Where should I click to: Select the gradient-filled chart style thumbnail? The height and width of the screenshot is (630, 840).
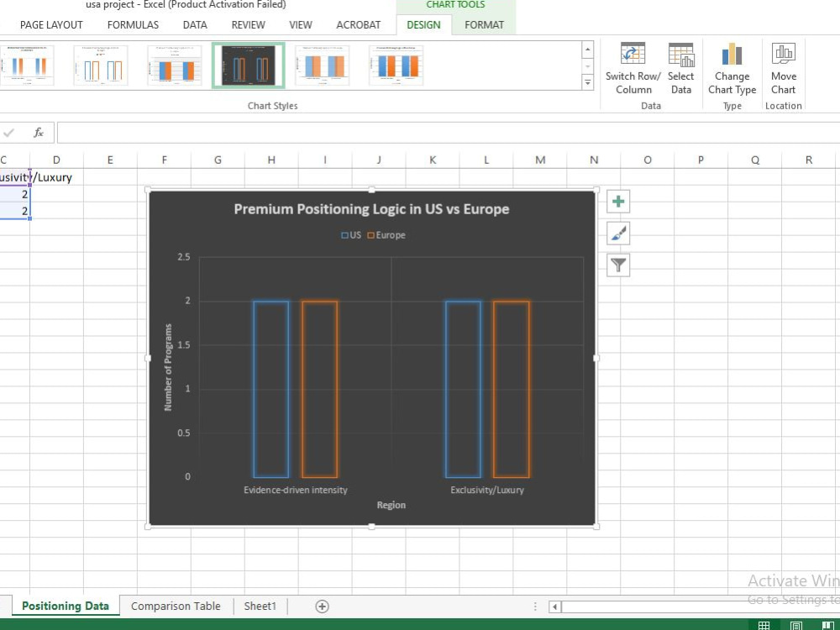tap(28, 66)
